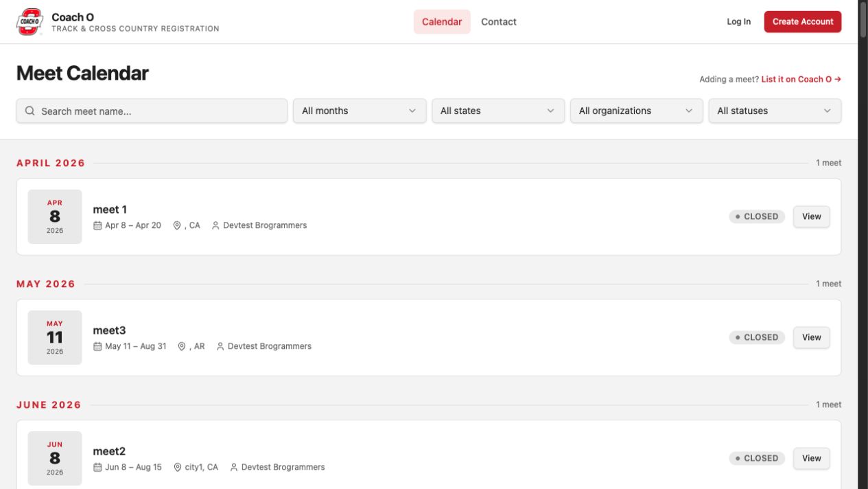Click the meet3 title
The width and height of the screenshot is (868, 489).
(110, 330)
